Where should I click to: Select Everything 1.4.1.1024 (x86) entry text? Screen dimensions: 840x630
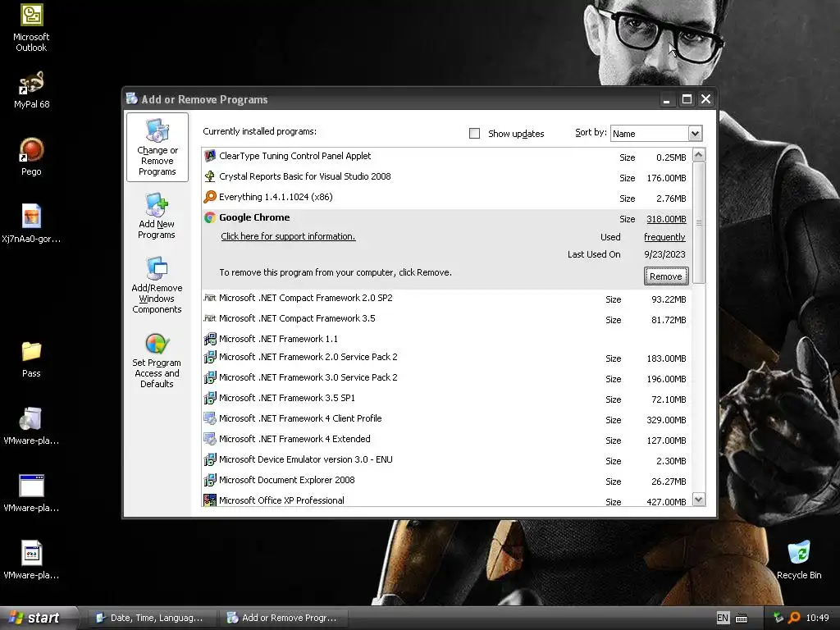276,197
